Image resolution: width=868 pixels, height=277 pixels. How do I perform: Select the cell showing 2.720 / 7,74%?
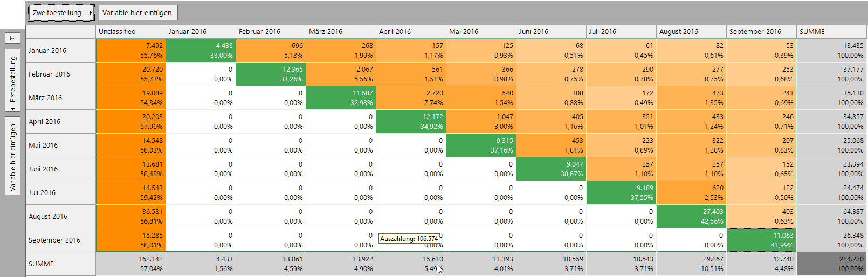[x=411, y=98]
